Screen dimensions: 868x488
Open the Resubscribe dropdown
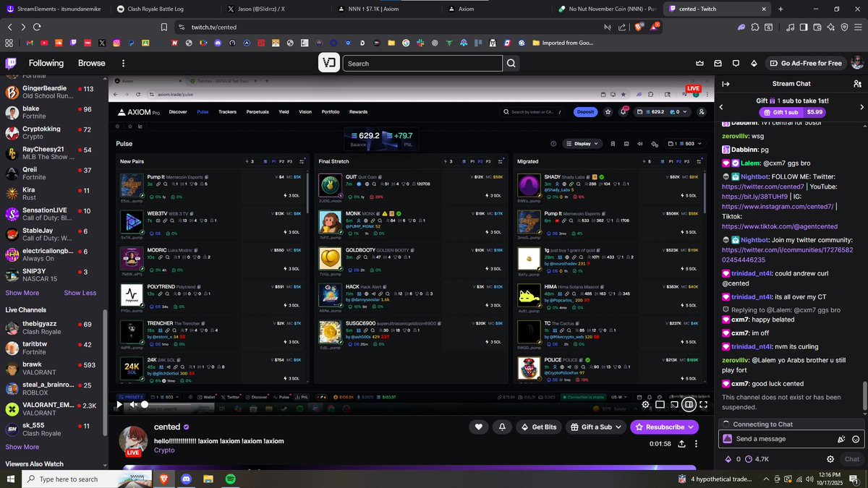pyautogui.click(x=664, y=427)
